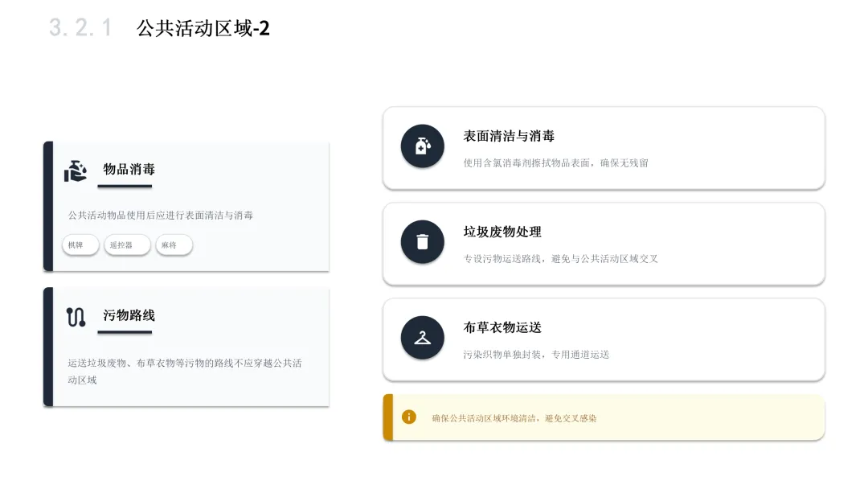Screen dimensions: 868x489
Task: Open the 表面清洁与消毒 card title
Action: click(509, 136)
